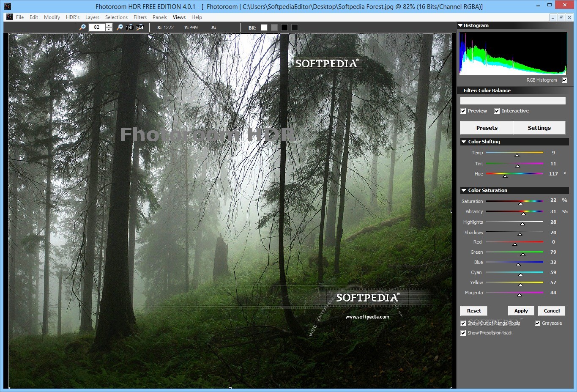
Task: Toggle Show Out of Range Pixels checkbox
Action: click(463, 323)
